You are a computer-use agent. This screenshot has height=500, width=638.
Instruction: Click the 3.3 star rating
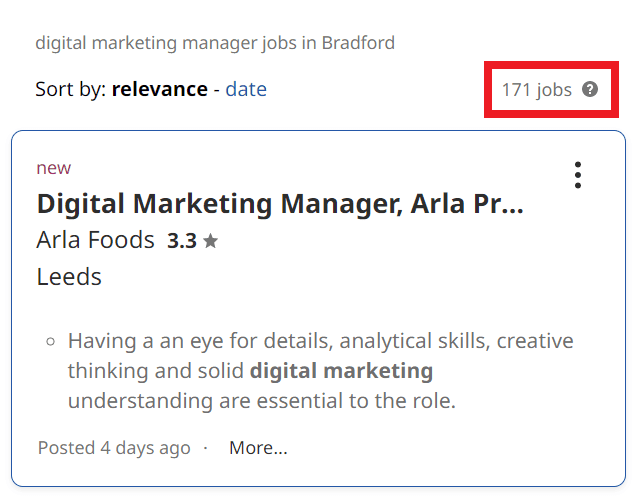[x=192, y=241]
